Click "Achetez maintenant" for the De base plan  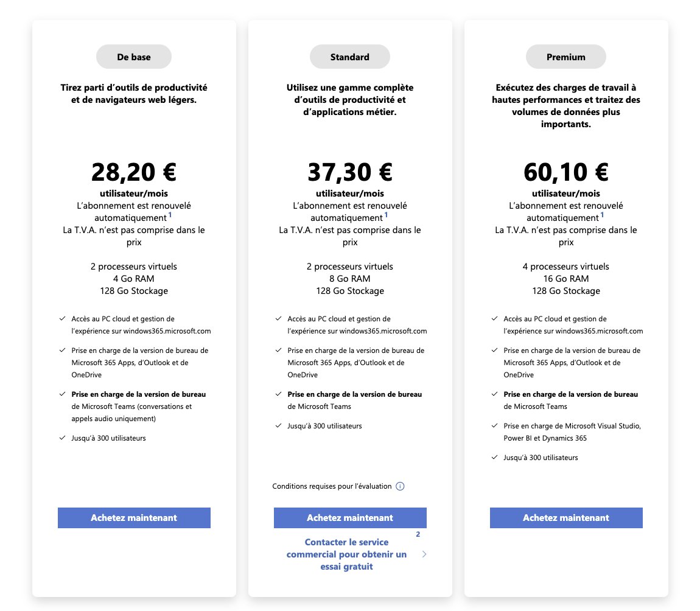(x=133, y=517)
